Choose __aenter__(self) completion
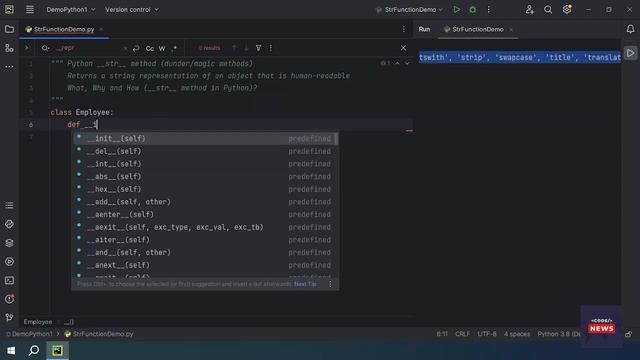Image resolution: width=640 pixels, height=360 pixels. coord(204,215)
